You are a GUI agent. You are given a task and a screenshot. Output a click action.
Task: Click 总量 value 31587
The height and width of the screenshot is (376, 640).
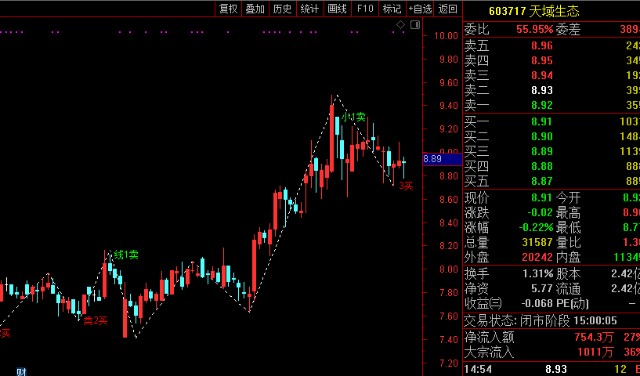pos(538,243)
